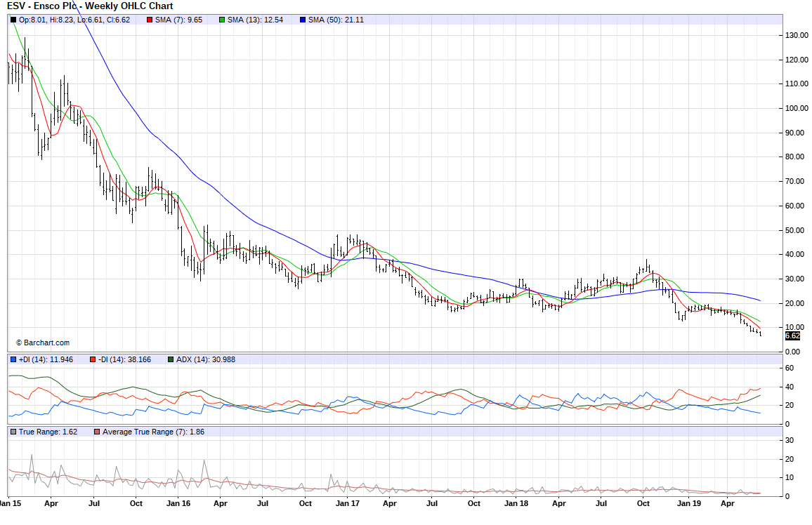Click the black OHLC legend swatch
Viewport: 812px width, 525px height.
(x=13, y=20)
